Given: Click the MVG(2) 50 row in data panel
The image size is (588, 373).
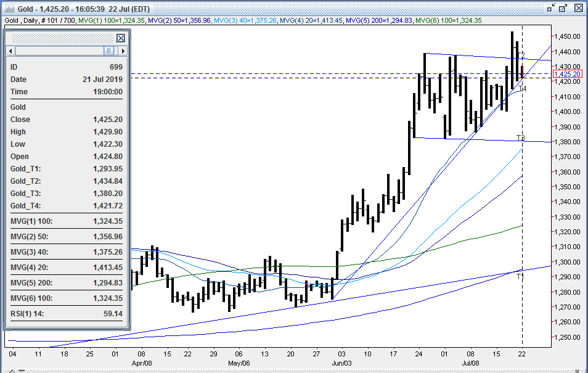Looking at the screenshot, I should (x=67, y=237).
